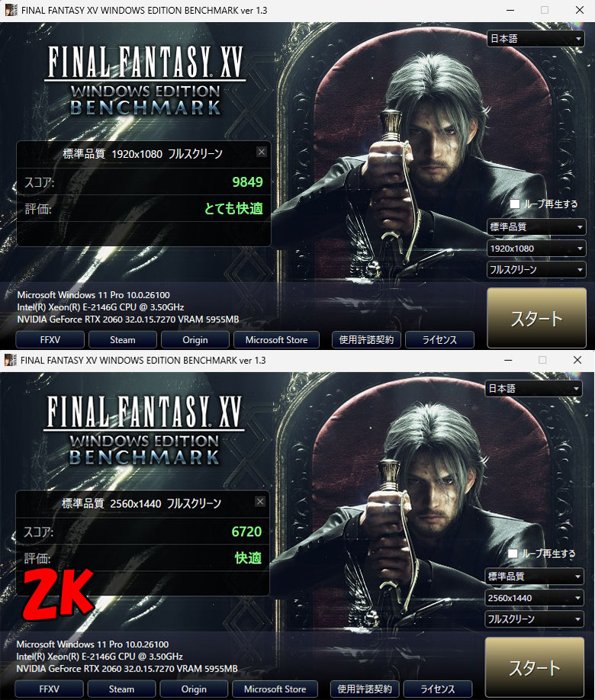595x700 pixels.
Task: Open the 日本語 language dropdown in bottom window
Action: coord(534,389)
